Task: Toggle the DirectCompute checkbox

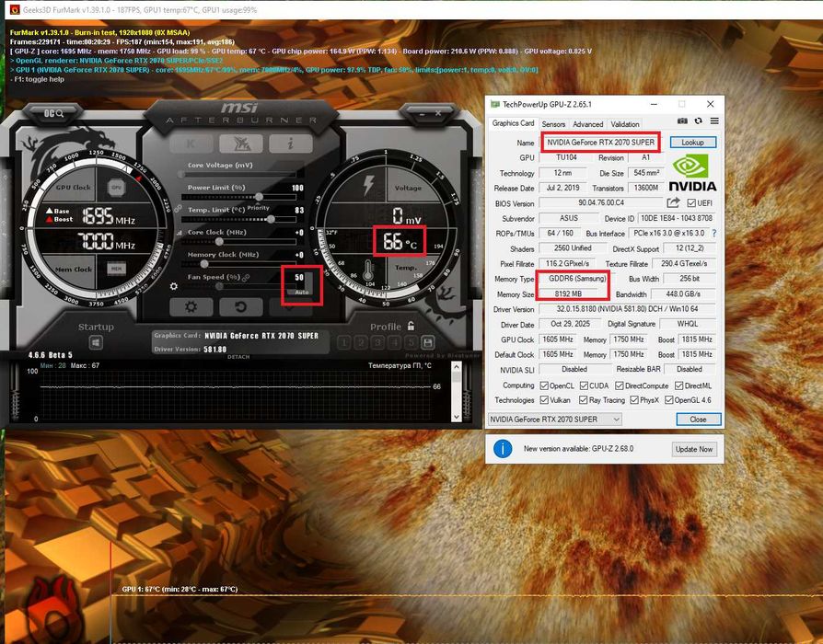Action: point(620,385)
